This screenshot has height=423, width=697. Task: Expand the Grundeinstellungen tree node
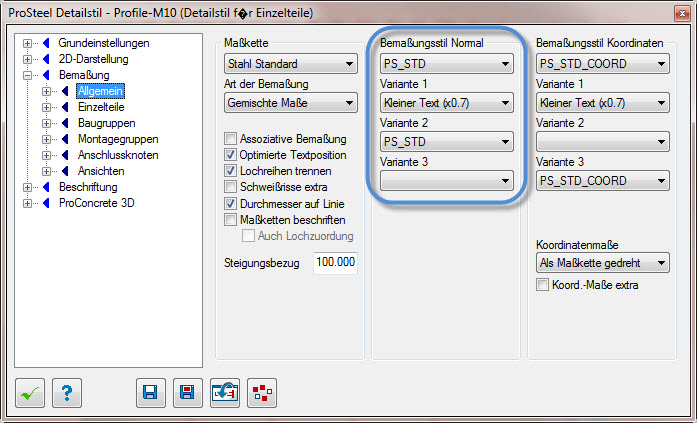28,44
